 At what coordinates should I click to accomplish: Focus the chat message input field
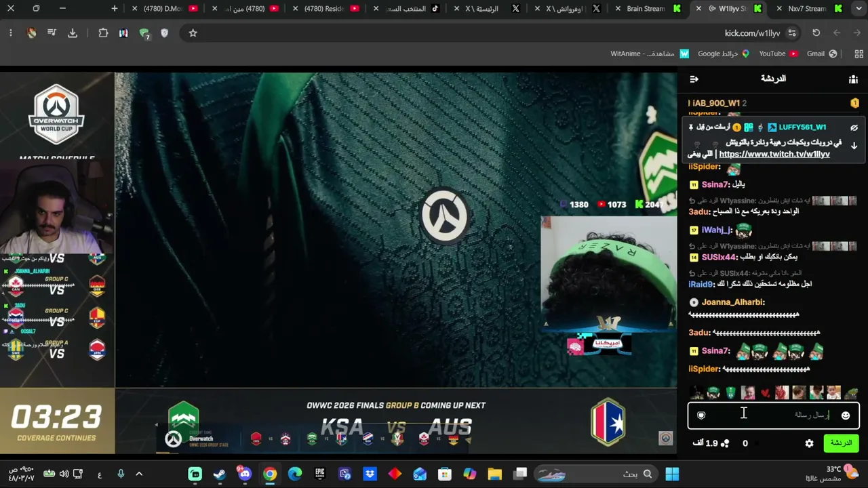pos(773,415)
